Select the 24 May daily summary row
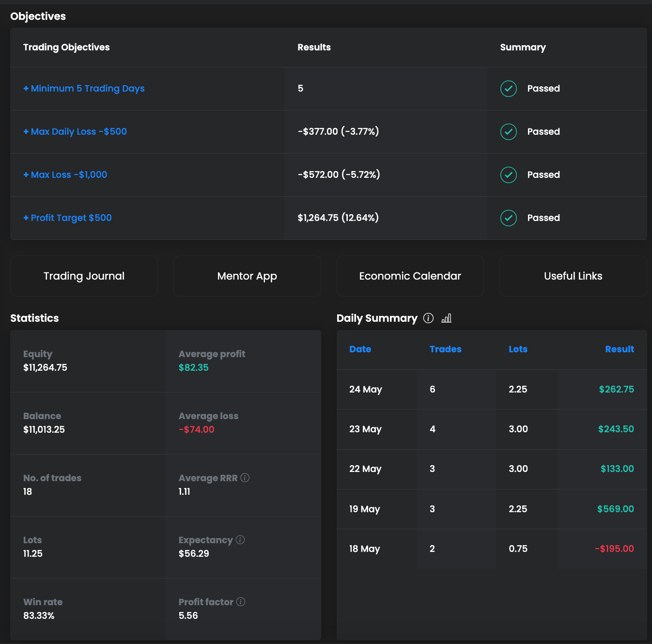The height and width of the screenshot is (644, 652). pyautogui.click(x=491, y=390)
